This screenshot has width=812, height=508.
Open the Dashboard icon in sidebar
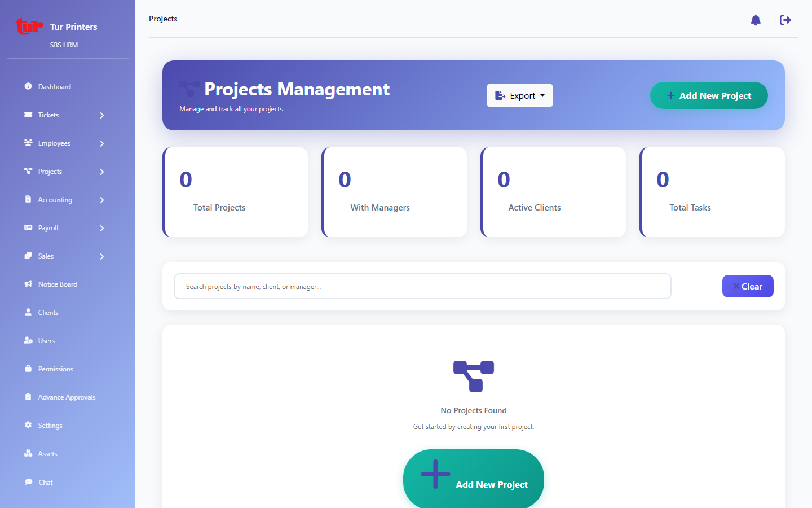[28, 86]
